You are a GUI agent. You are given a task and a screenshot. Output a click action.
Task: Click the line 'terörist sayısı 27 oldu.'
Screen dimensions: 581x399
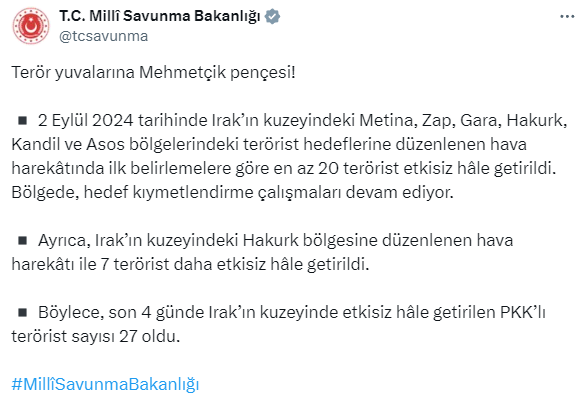point(96,336)
